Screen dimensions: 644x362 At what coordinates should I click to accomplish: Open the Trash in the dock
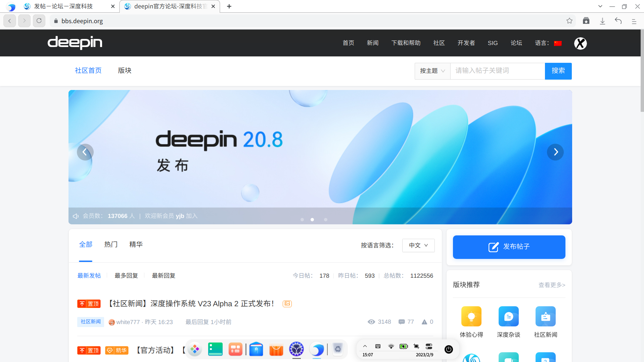coord(338,349)
